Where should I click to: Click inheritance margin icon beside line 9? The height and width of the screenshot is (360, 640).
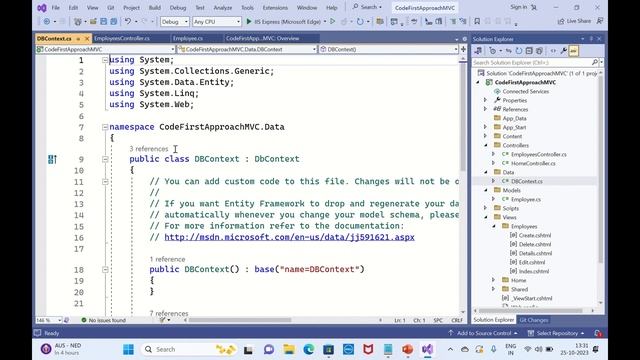[52, 159]
